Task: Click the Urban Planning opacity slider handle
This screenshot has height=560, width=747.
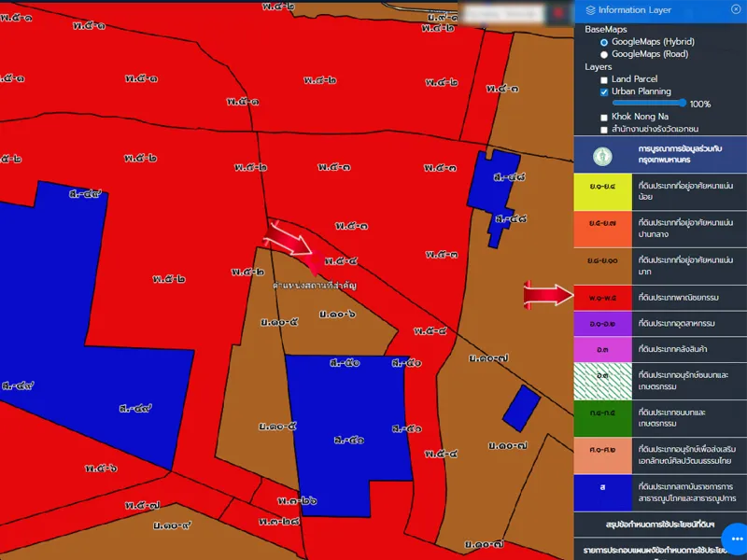Action: point(683,103)
